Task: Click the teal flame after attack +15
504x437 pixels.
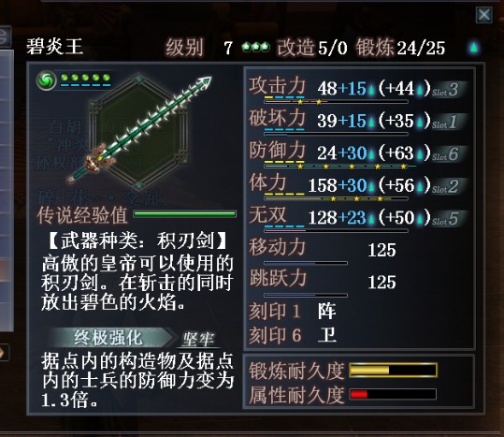Action: click(x=371, y=90)
